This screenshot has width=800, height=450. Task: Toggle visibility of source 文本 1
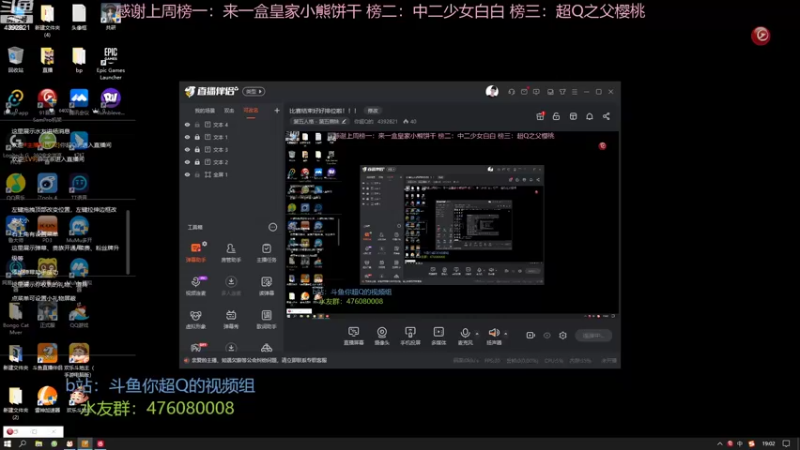pyautogui.click(x=187, y=137)
